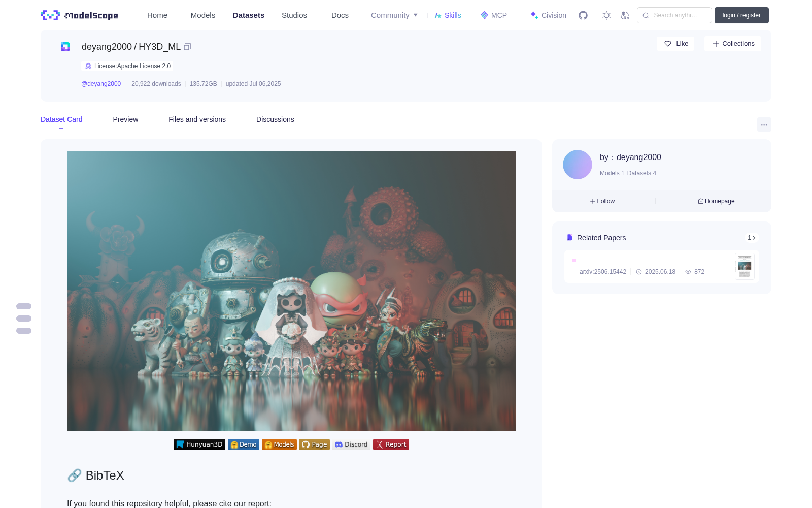This screenshot has width=812, height=508.
Task: Expand the Community dropdown menu
Action: [x=394, y=15]
